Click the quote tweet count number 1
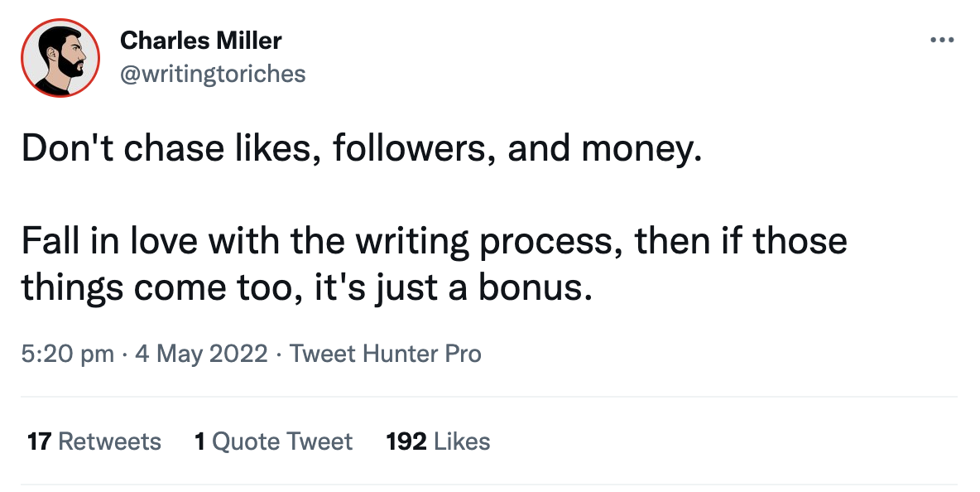Image resolution: width=980 pixels, height=492 pixels. tap(199, 441)
